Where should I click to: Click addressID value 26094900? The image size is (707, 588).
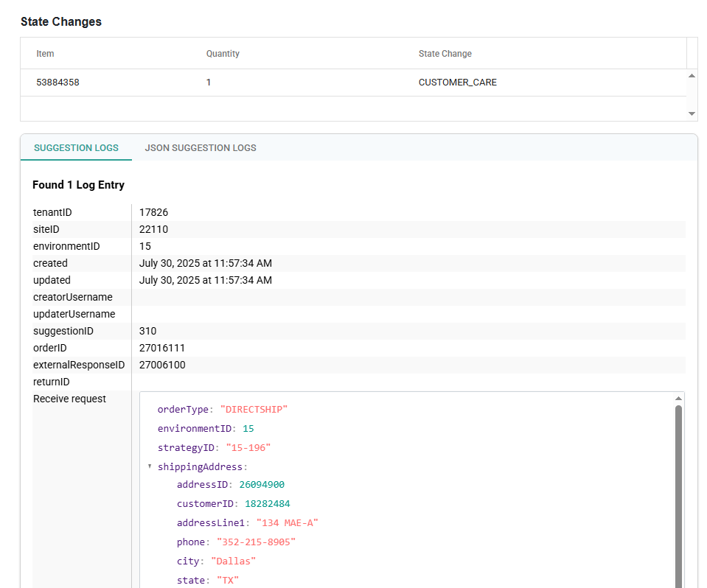tap(262, 485)
